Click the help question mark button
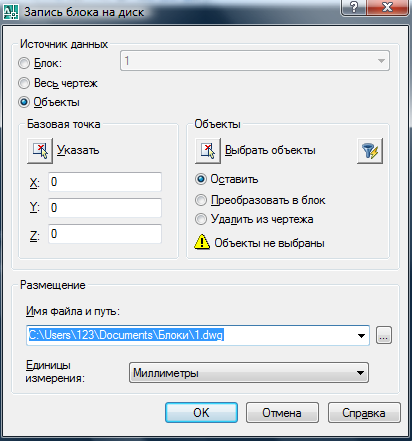This screenshot has width=412, height=441. (354, 7)
